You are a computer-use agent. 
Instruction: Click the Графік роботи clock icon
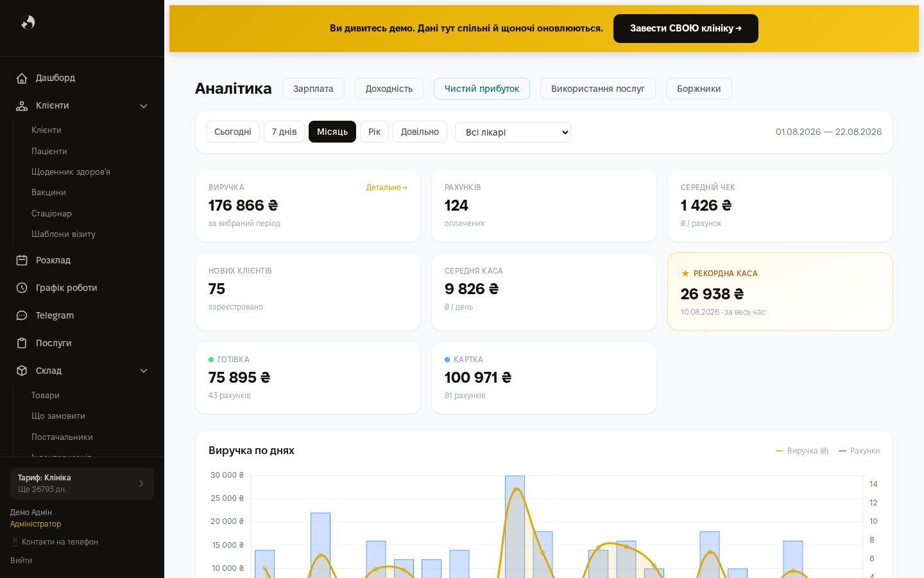[x=22, y=288]
